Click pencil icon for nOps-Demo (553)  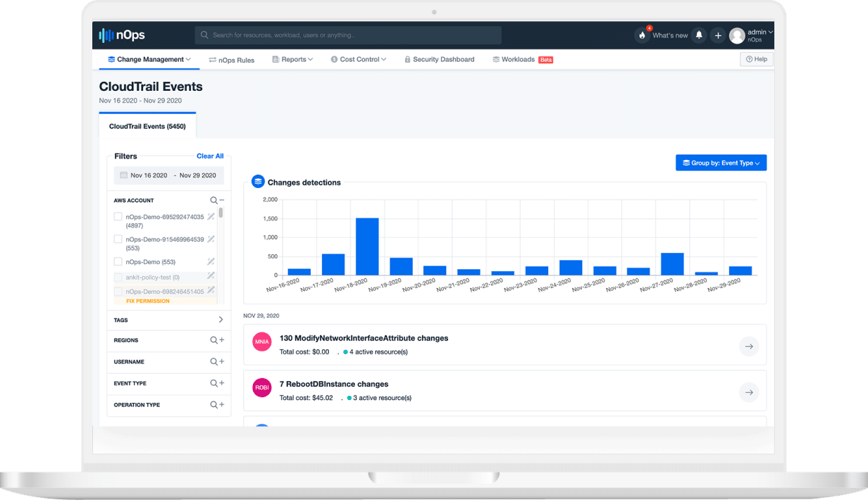(211, 262)
